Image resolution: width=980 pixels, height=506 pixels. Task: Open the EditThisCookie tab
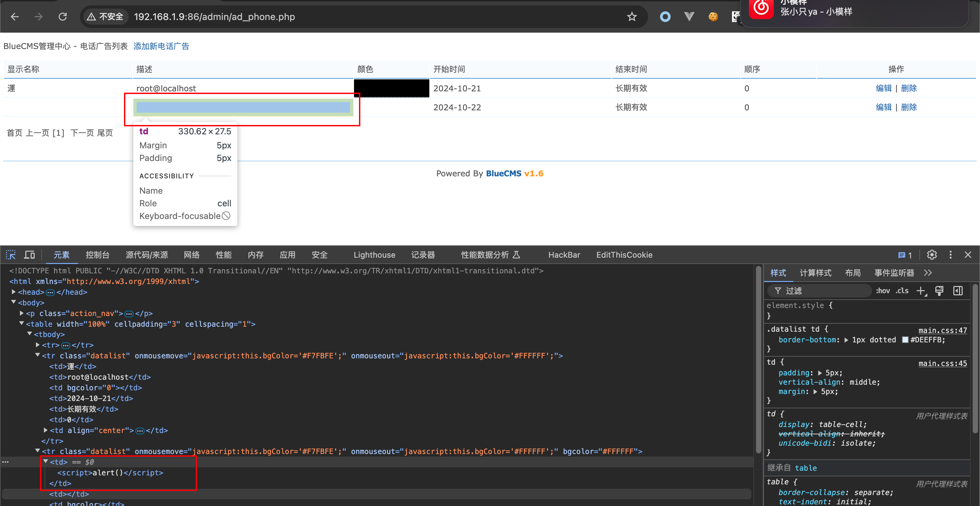pyautogui.click(x=624, y=255)
